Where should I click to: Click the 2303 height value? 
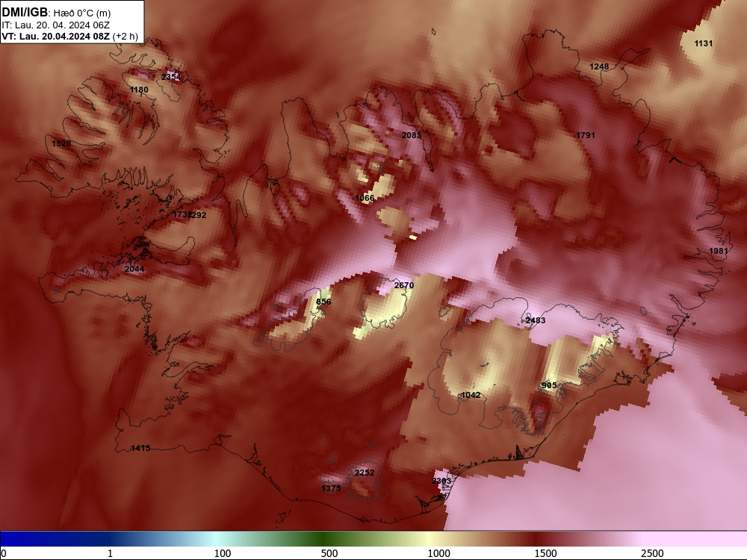[x=441, y=481]
